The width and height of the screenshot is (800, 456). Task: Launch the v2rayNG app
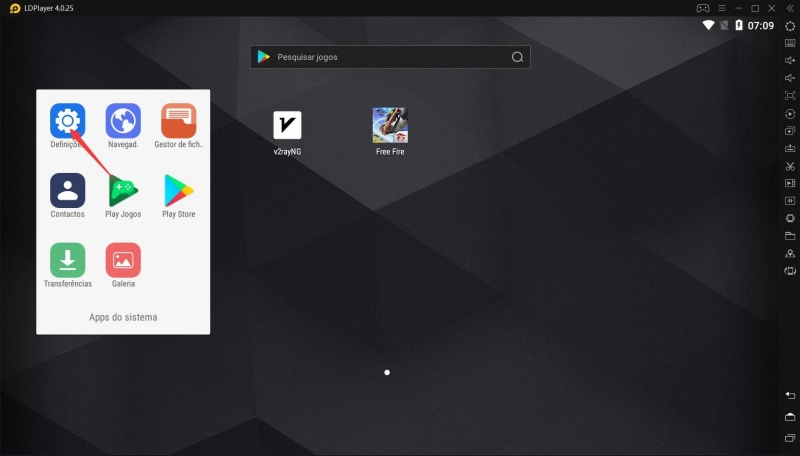(x=287, y=125)
